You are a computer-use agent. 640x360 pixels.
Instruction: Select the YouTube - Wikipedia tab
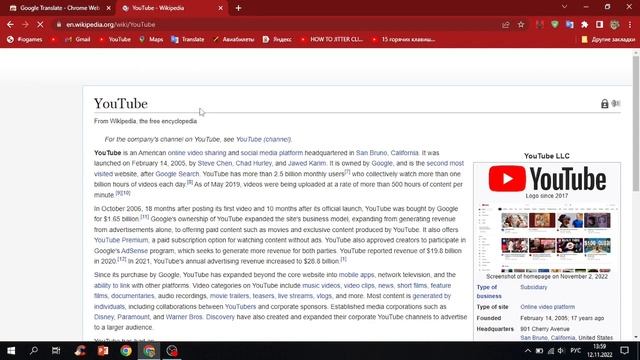coord(172,8)
